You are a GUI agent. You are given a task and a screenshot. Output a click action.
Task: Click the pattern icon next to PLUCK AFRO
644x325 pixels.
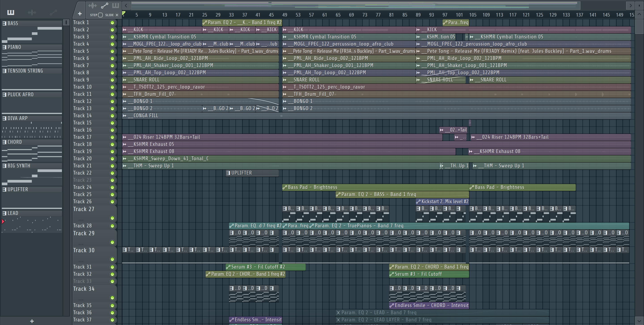point(4,95)
